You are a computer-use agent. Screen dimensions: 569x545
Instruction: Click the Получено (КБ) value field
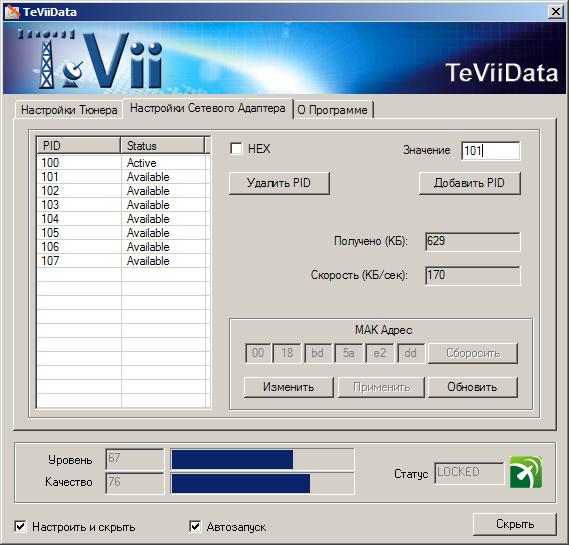(x=472, y=241)
